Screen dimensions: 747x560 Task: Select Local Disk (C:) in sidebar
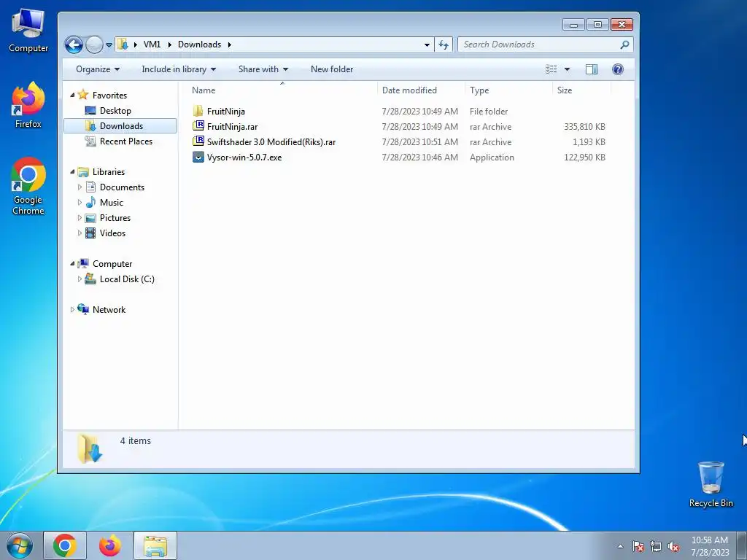127,279
